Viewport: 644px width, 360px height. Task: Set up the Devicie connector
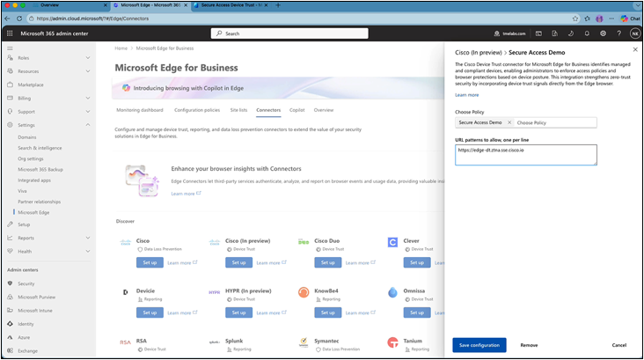(150, 312)
